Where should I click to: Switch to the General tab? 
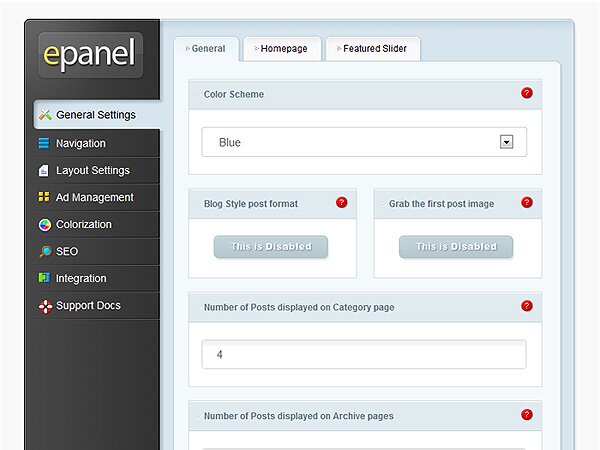pos(206,49)
